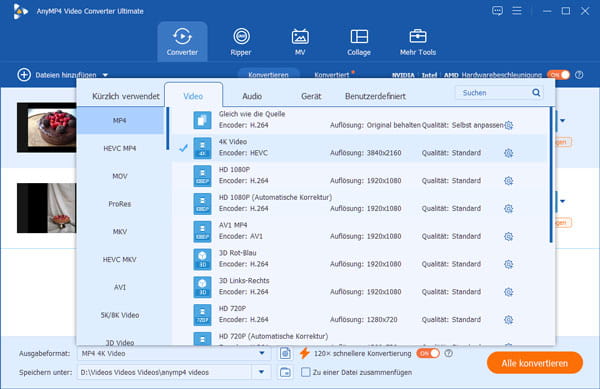The image size is (600, 389).
Task: Open the Ausgabeformat dropdown
Action: tap(262, 353)
